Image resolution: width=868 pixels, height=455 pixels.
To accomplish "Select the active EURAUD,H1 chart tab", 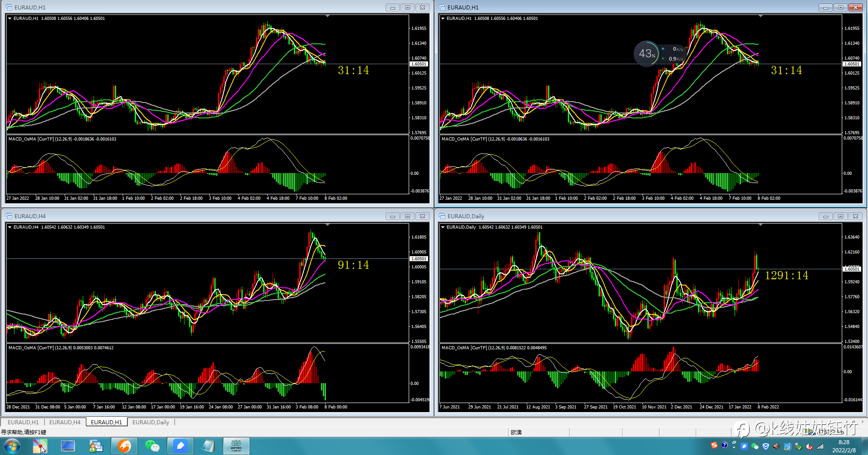I will click(106, 422).
